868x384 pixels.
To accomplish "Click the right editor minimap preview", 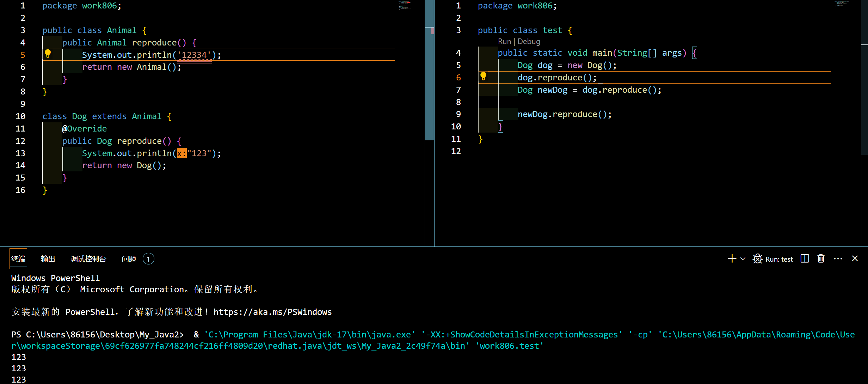I will [x=841, y=4].
